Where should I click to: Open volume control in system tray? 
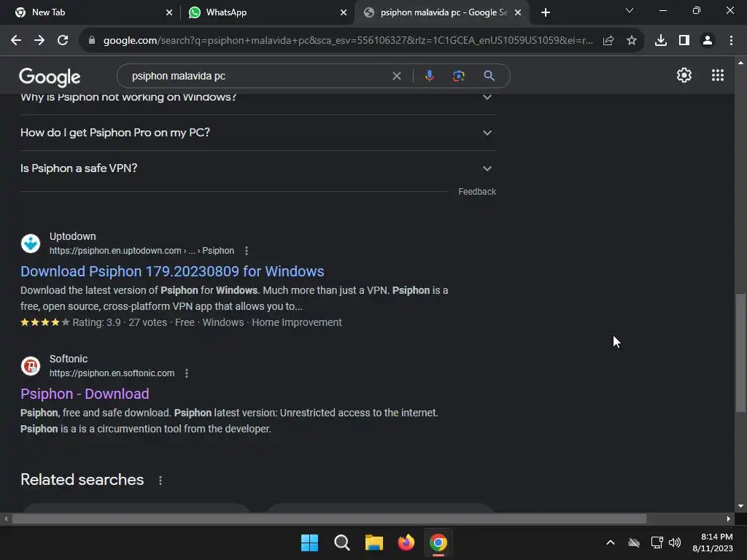[675, 542]
